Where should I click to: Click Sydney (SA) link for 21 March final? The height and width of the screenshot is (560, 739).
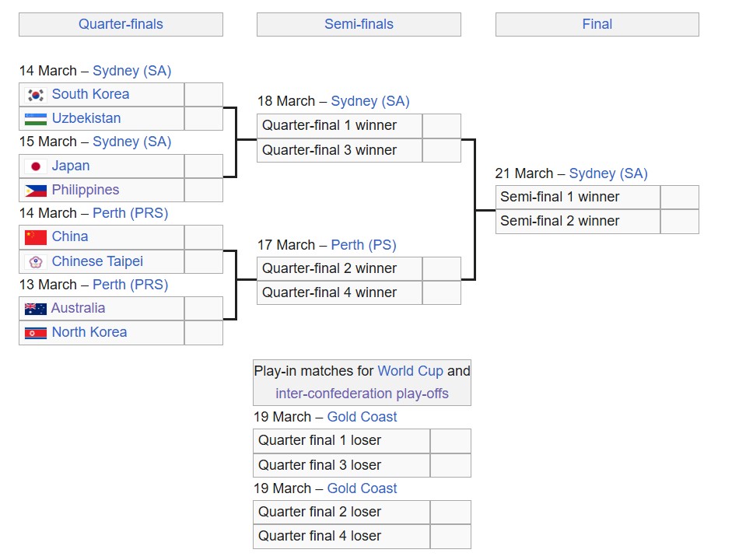click(608, 173)
